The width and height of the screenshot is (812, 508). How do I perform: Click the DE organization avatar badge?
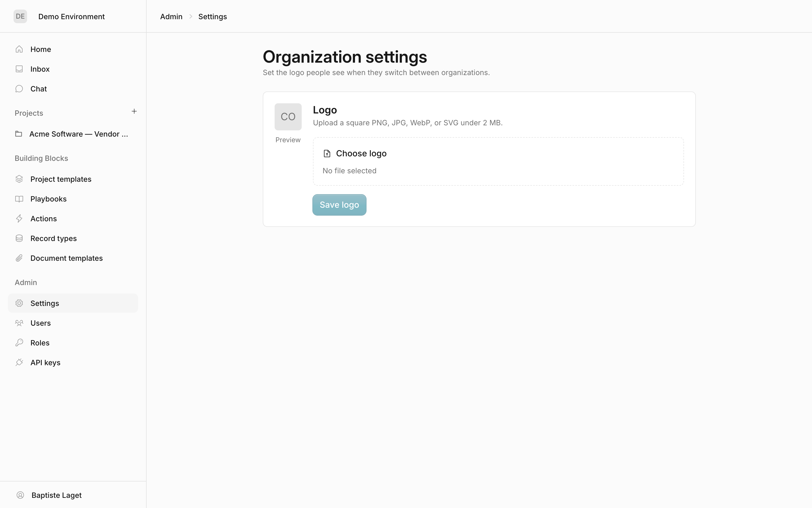point(20,16)
